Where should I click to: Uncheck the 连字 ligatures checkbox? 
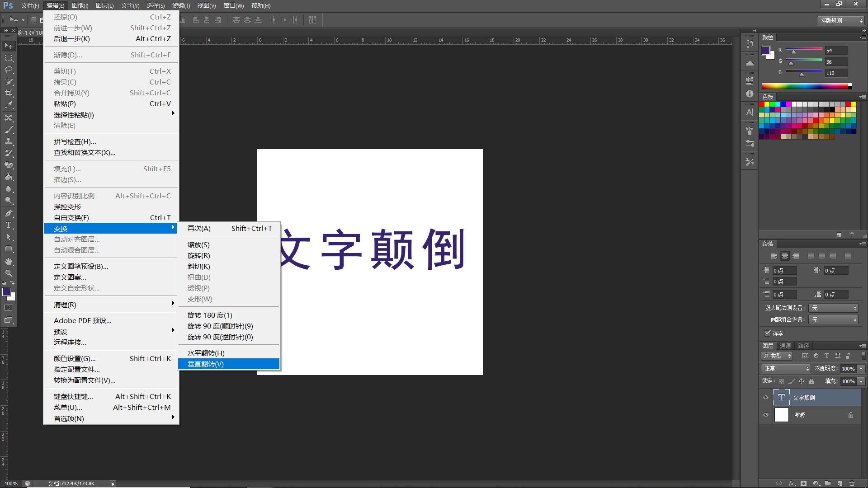coord(768,333)
